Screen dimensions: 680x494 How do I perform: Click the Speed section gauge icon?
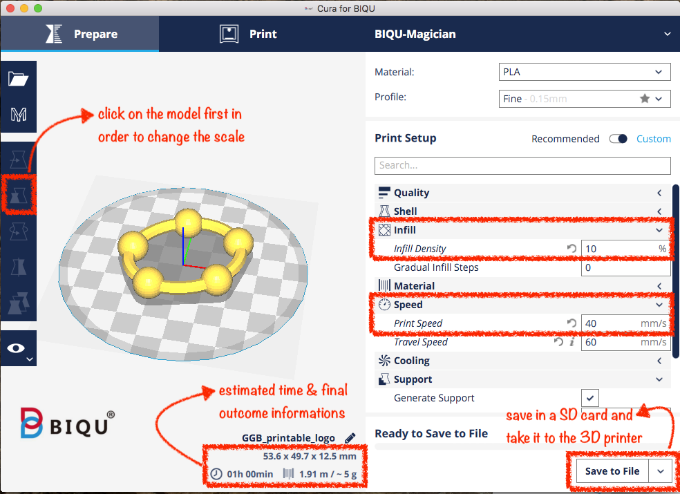384,304
